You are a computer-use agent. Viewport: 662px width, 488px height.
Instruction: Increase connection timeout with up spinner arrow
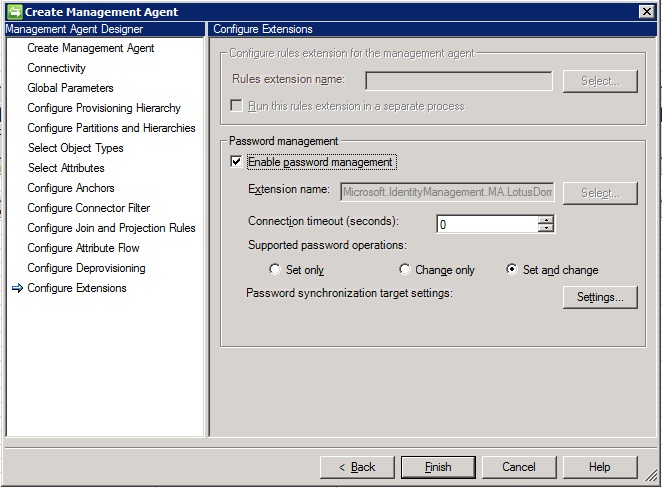point(546,220)
